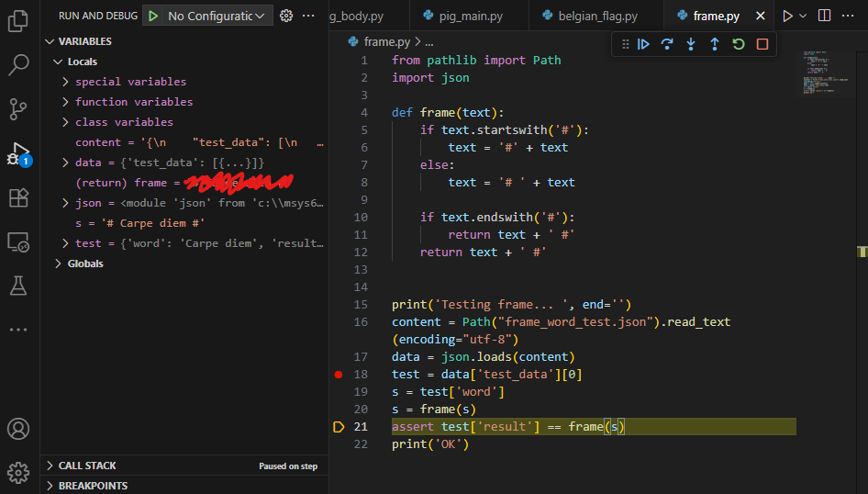
Task: Step out of the current function
Action: (715, 44)
